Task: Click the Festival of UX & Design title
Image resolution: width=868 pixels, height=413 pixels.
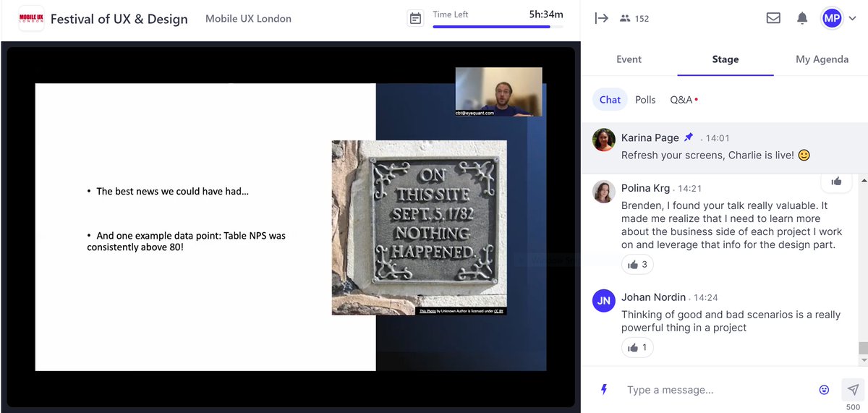Action: (x=119, y=19)
